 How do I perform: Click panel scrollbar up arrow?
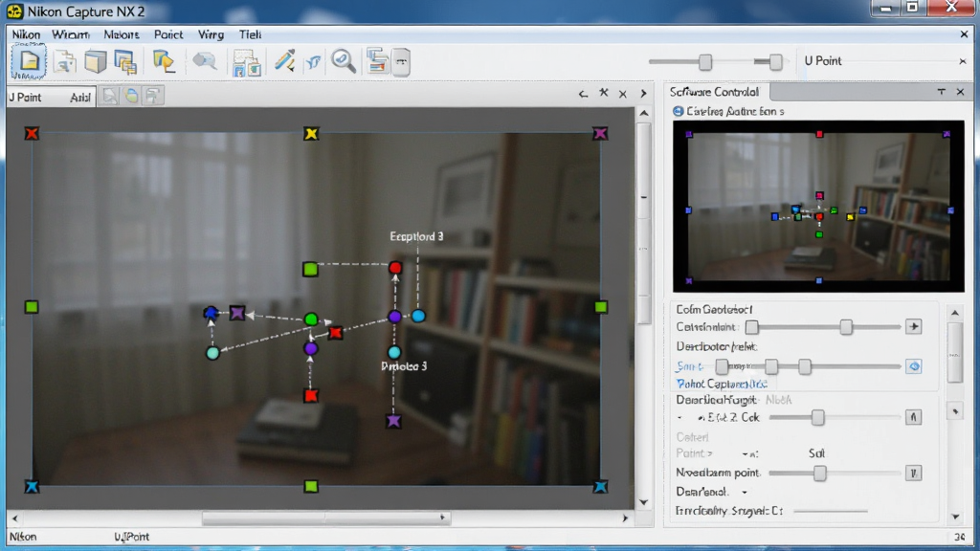point(955,313)
